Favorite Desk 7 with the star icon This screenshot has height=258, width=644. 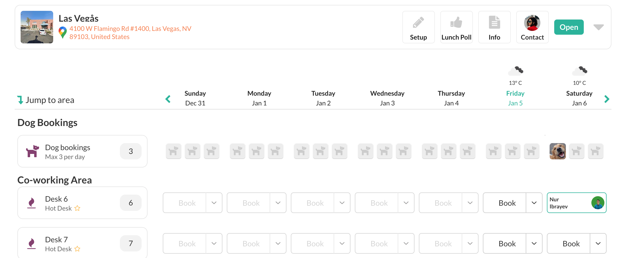point(77,249)
